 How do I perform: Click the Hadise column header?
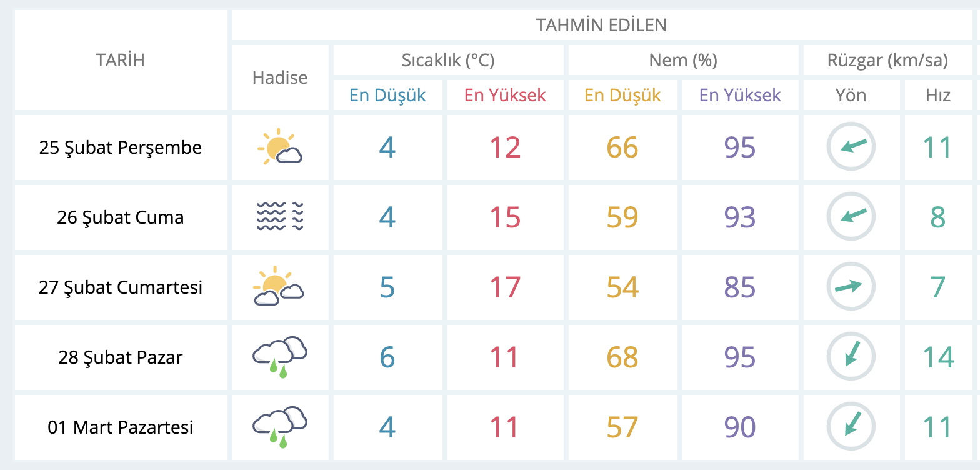(280, 77)
